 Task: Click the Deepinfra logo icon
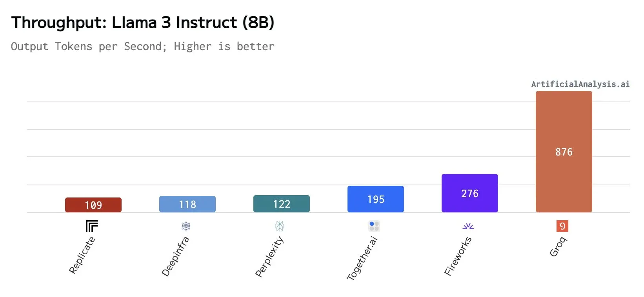point(186,226)
